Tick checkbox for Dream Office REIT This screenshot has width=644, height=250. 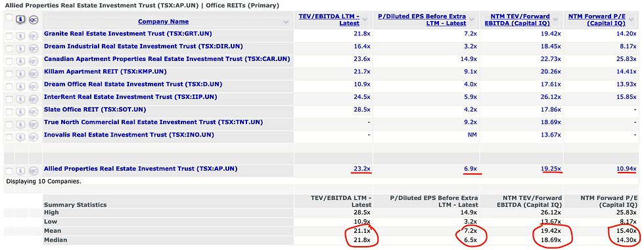tap(9, 87)
